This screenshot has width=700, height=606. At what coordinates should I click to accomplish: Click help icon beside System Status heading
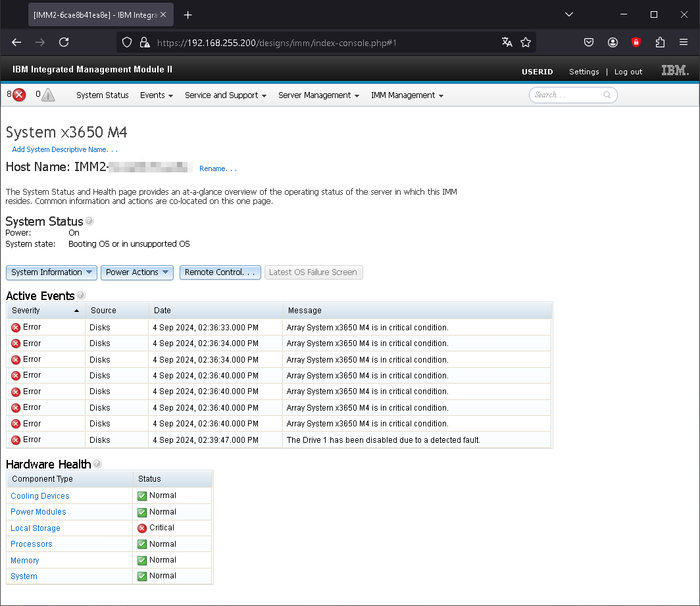[89, 221]
